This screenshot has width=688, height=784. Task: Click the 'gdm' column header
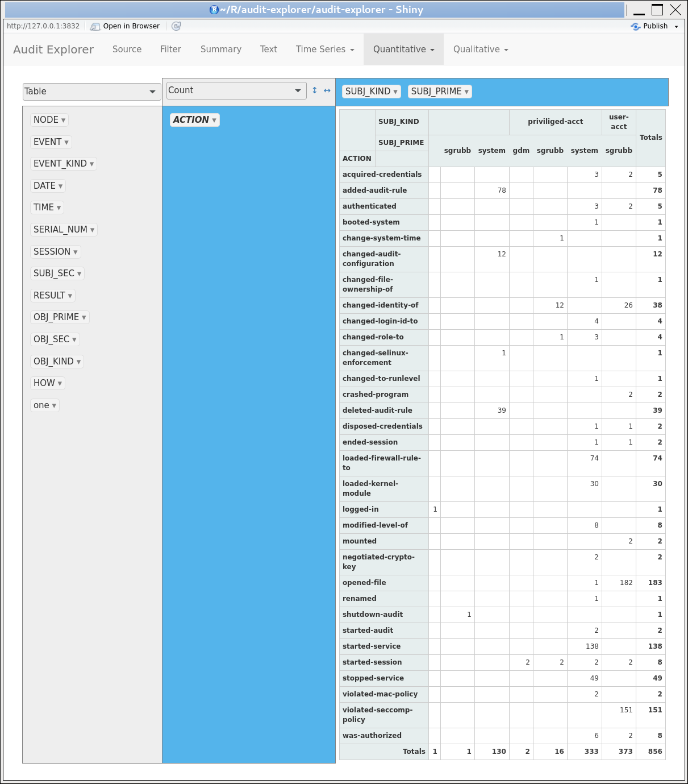[x=521, y=151]
